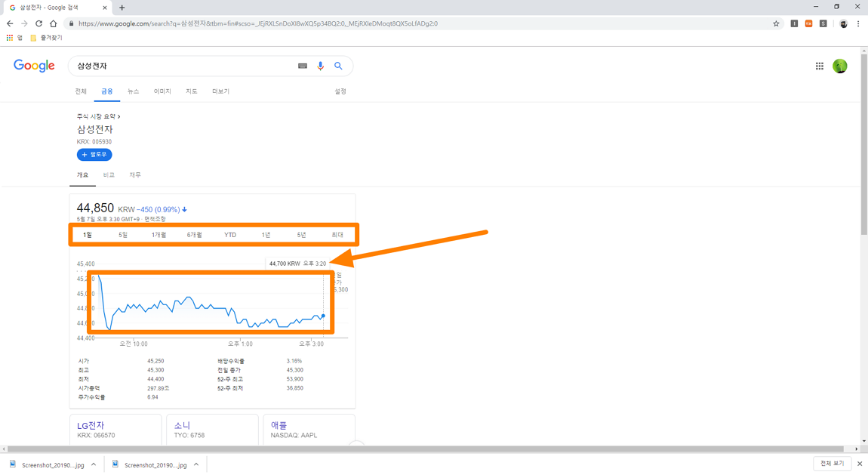Click the 전체 보기 downloads button

[832, 464]
